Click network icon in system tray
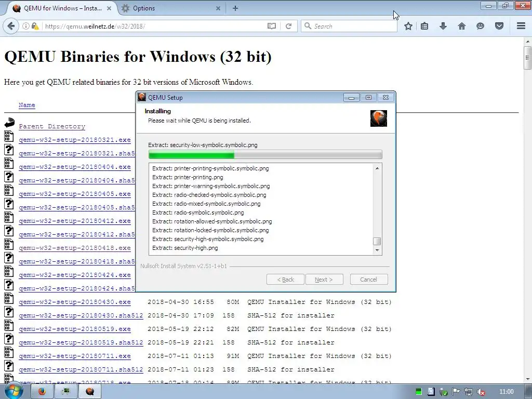This screenshot has width=532, height=399. [468, 392]
